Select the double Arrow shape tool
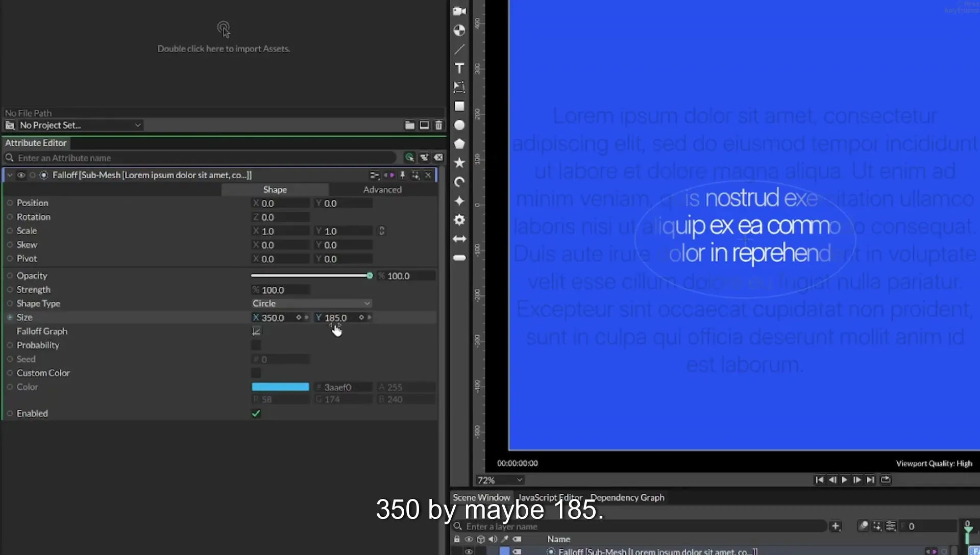 (x=459, y=239)
